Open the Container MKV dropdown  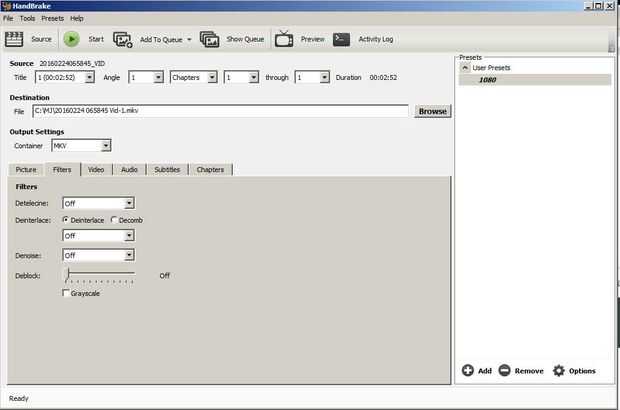tap(106, 145)
